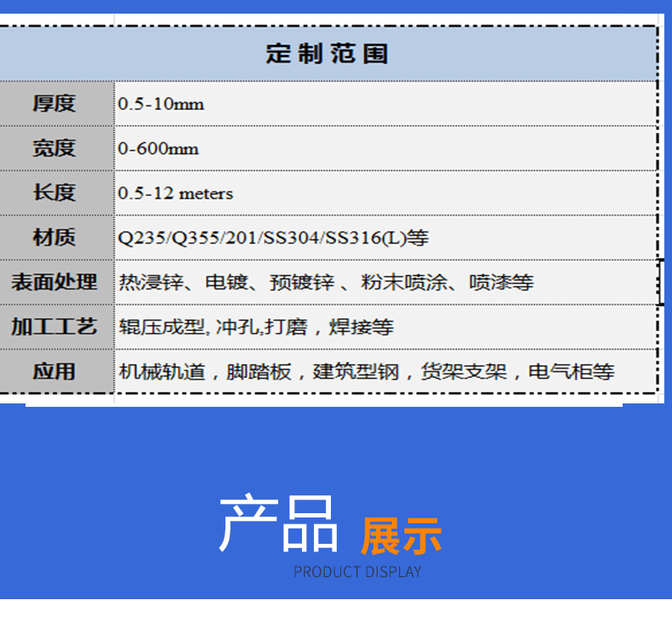Click the 0.5-12 meters value
The height and width of the screenshot is (623, 672).
pos(175,193)
